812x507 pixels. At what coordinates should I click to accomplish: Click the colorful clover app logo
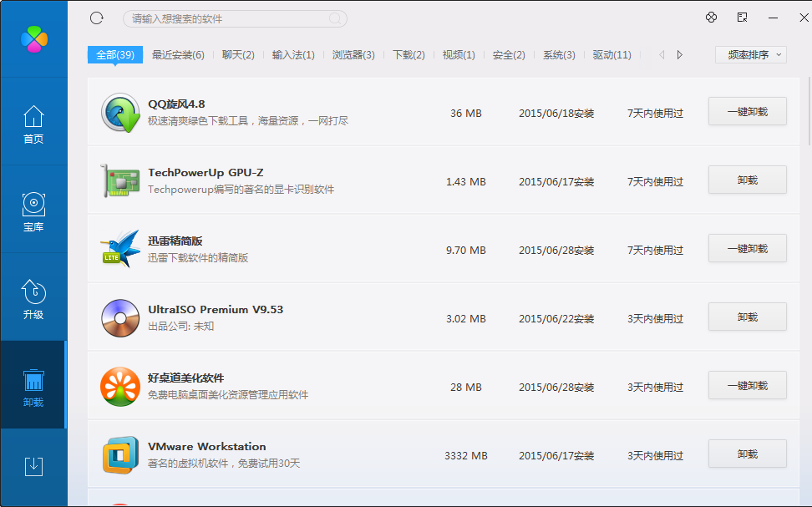(34, 39)
